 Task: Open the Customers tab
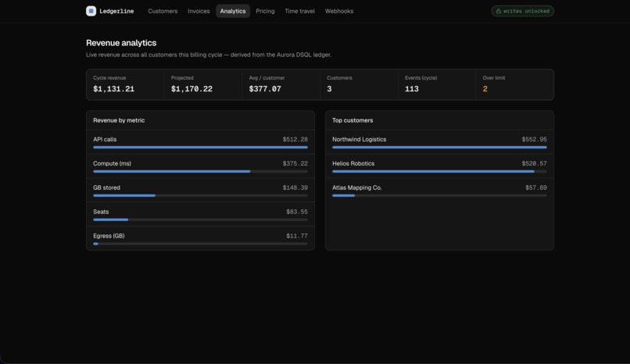point(163,11)
